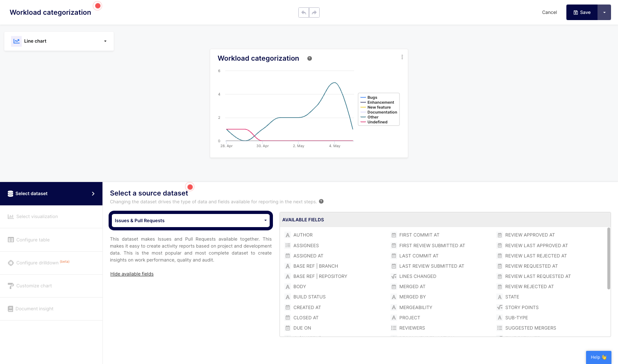Hide the Undefined series in legend
Screen dimensions: 618x364
(377, 122)
